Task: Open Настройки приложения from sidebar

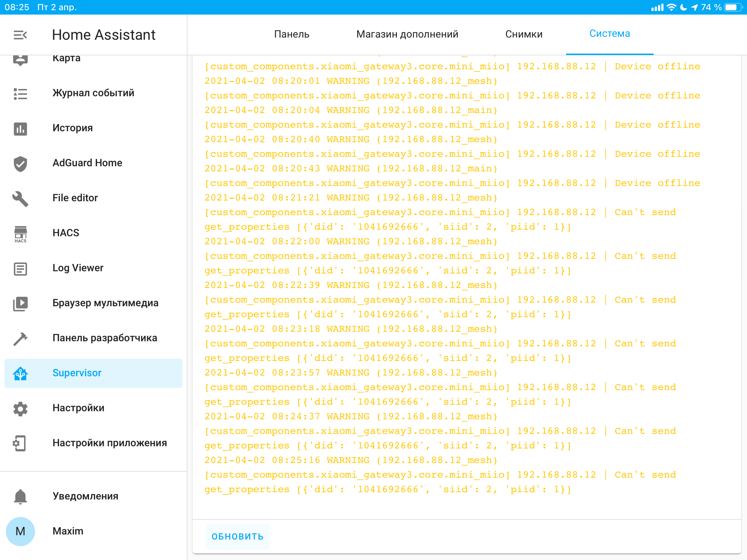Action: click(x=93, y=443)
